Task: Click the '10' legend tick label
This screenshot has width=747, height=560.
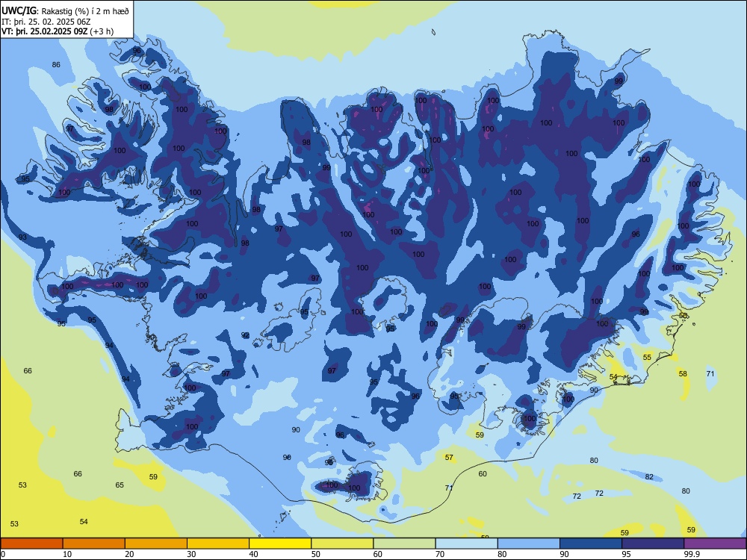Action: [x=67, y=554]
